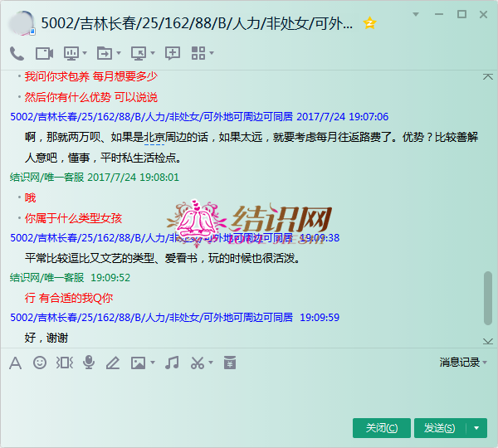Open the remote desktop icon
498x448 pixels.
[139, 53]
